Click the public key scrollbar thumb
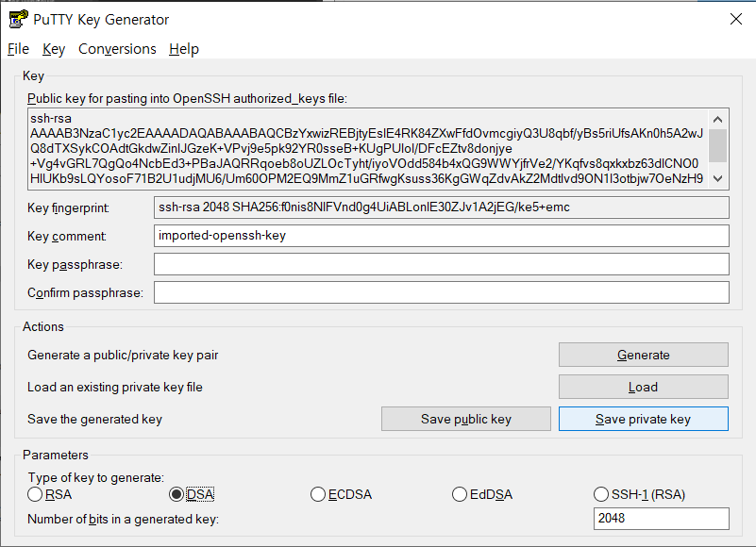 click(718, 145)
